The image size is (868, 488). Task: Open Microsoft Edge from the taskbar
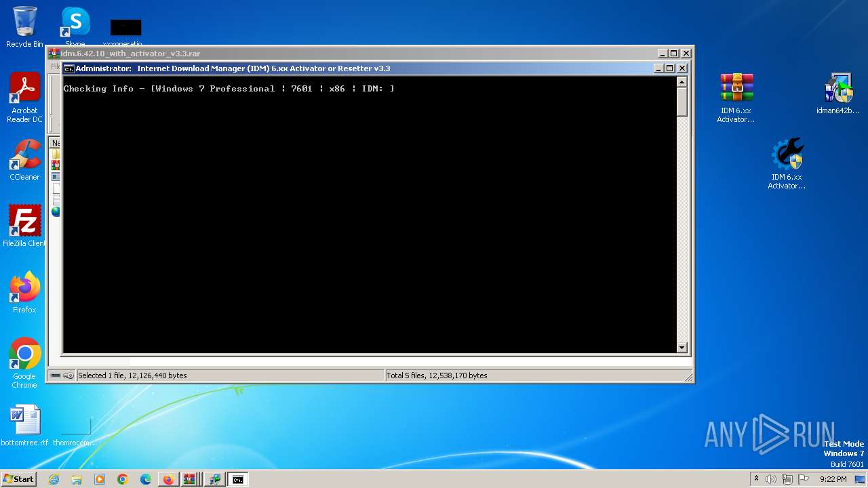pyautogui.click(x=146, y=479)
